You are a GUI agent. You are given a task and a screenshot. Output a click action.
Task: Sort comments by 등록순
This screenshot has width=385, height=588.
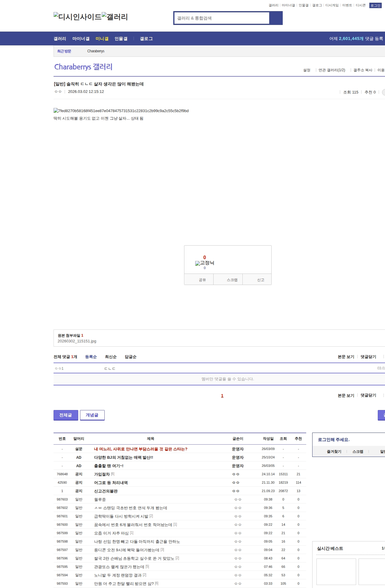(91, 357)
